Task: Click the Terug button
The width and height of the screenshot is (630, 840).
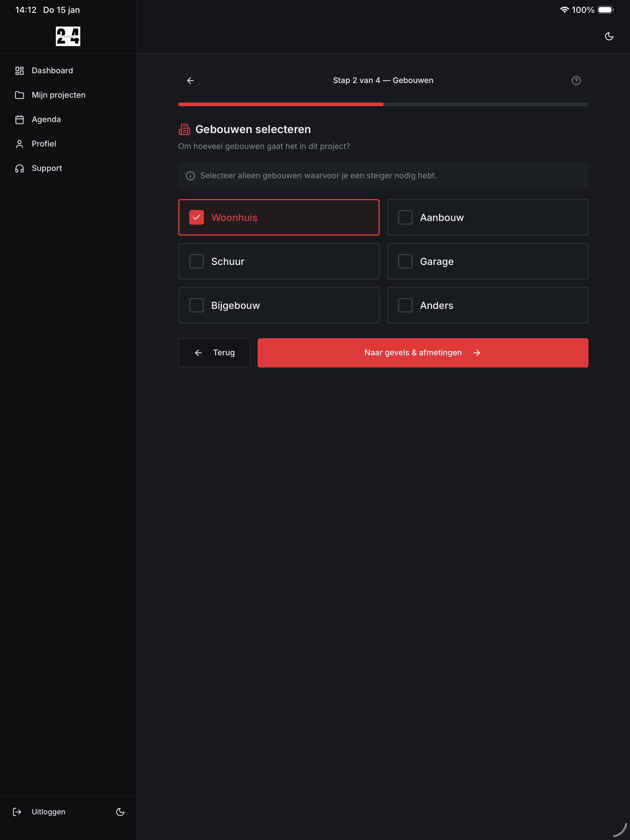Action: point(214,353)
